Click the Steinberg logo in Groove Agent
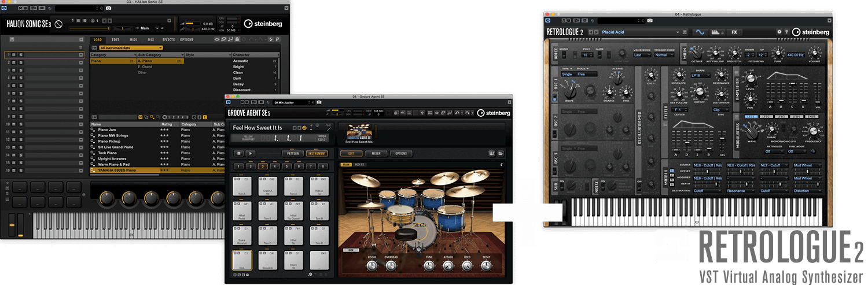The height and width of the screenshot is (285, 868). [493, 113]
